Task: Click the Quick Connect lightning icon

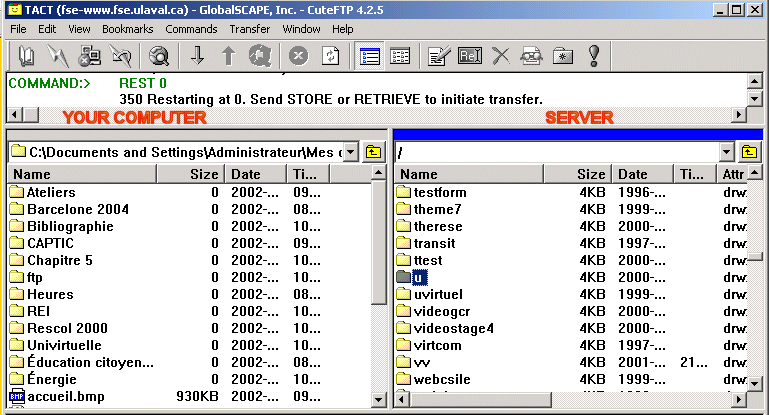Action: pyautogui.click(x=58, y=56)
